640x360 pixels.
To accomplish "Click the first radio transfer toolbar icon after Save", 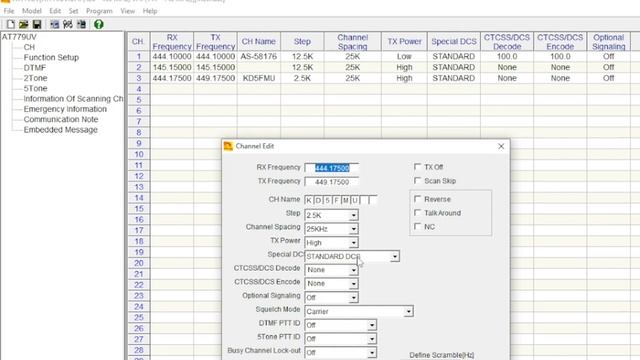I will pyautogui.click(x=54, y=24).
